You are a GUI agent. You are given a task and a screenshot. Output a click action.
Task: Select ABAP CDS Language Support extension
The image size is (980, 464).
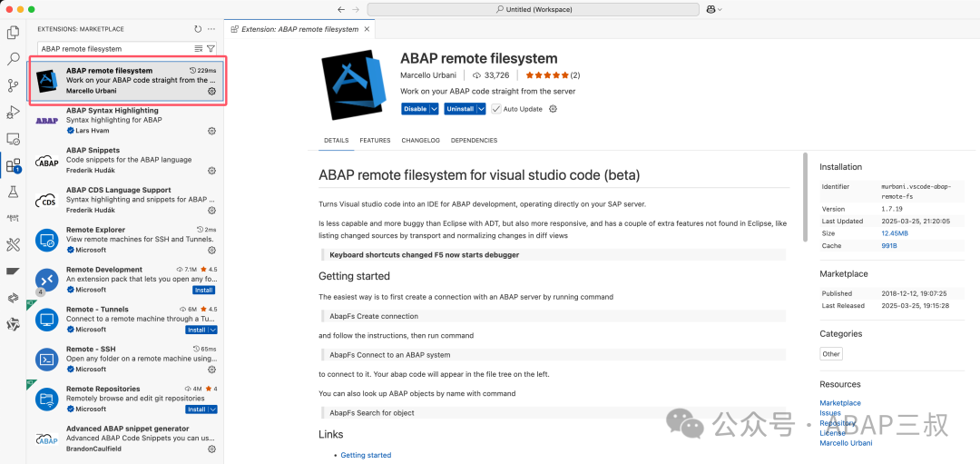[x=125, y=200]
